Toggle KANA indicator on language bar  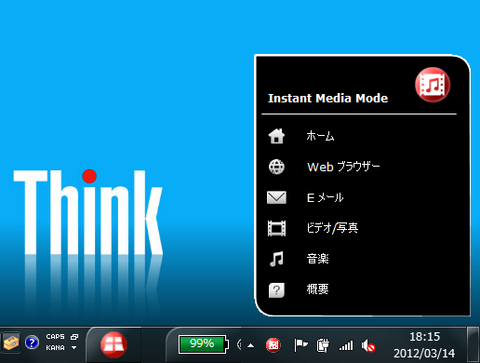55,348
